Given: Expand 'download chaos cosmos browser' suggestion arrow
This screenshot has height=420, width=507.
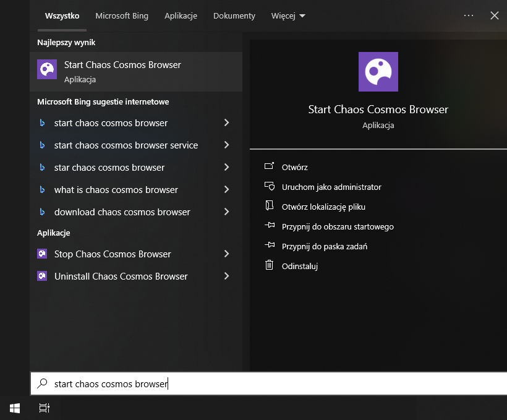Looking at the screenshot, I should tap(227, 212).
